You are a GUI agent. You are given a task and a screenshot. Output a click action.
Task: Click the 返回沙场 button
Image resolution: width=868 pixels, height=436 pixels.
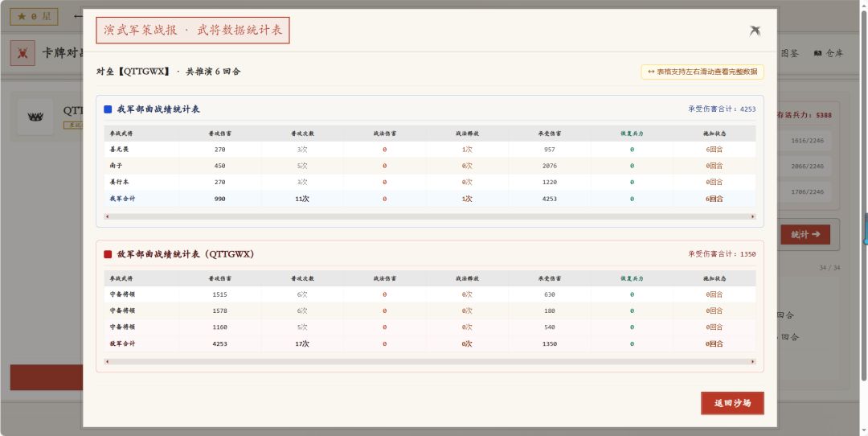pyautogui.click(x=732, y=403)
